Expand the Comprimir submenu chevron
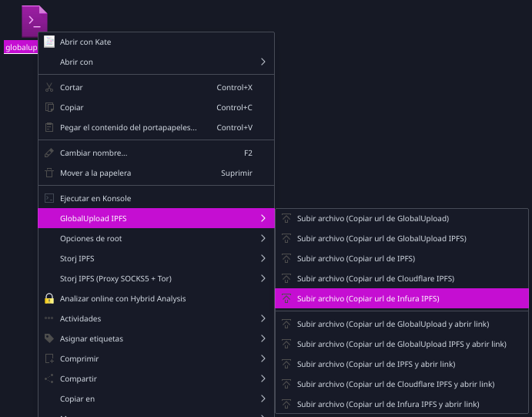 (x=263, y=358)
